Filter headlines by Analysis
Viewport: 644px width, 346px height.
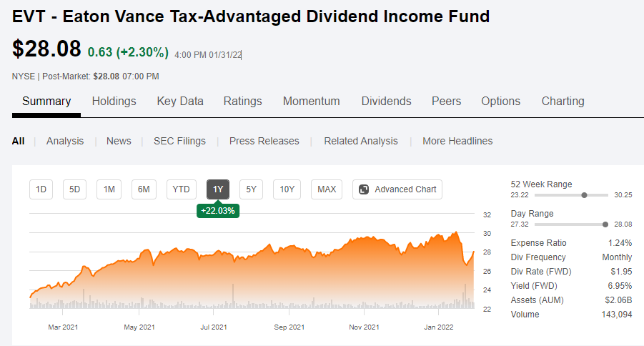[x=65, y=141]
